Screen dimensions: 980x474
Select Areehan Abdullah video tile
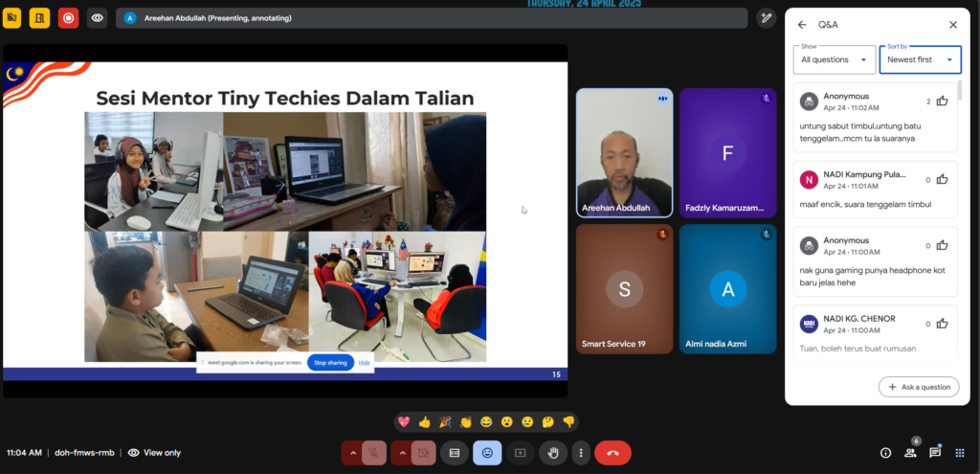click(624, 153)
